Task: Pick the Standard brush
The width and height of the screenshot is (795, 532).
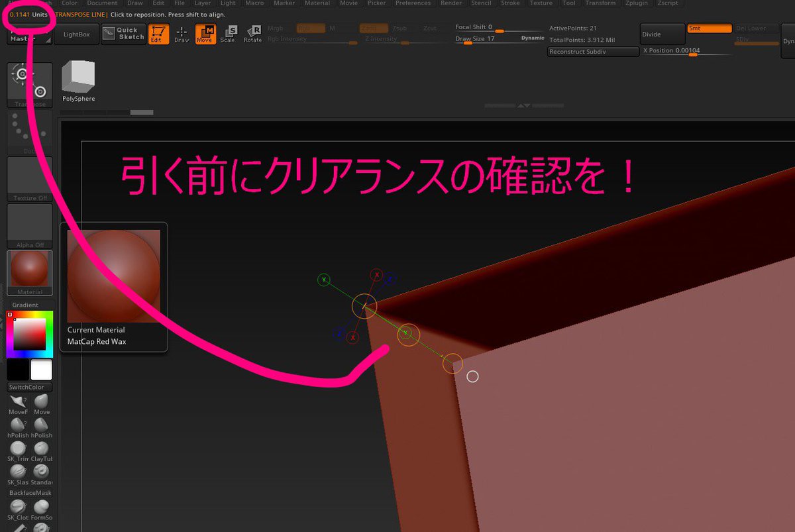Action: 41,472
